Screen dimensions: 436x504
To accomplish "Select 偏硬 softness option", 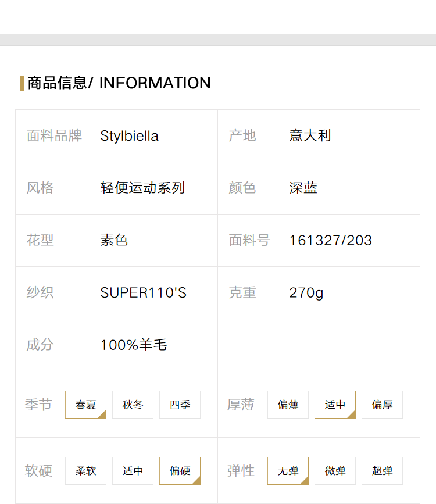I will 180,470.
